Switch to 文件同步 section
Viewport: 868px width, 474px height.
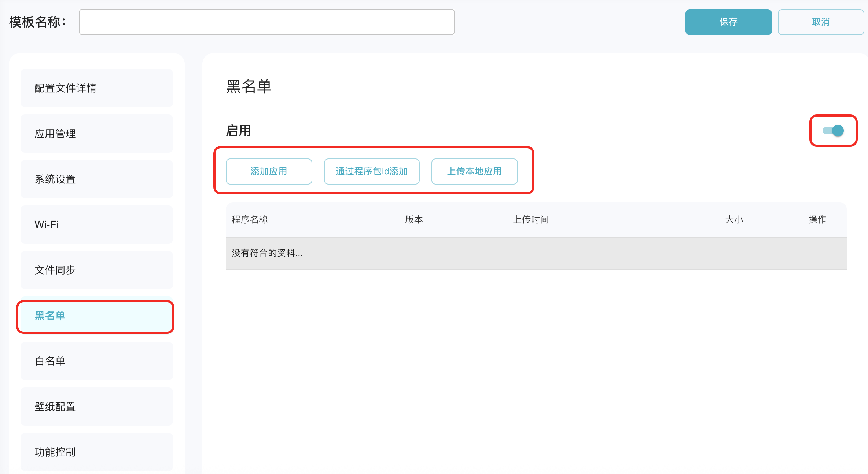coord(96,270)
